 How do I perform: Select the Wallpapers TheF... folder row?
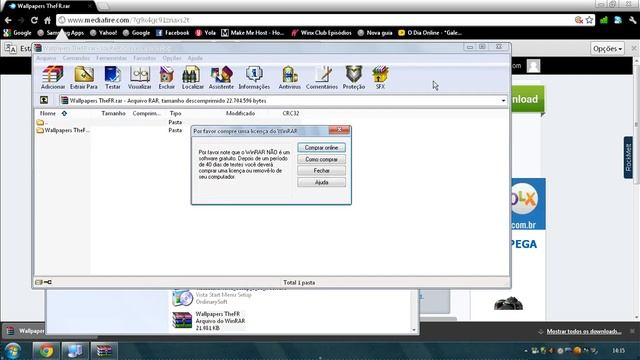coord(63,130)
